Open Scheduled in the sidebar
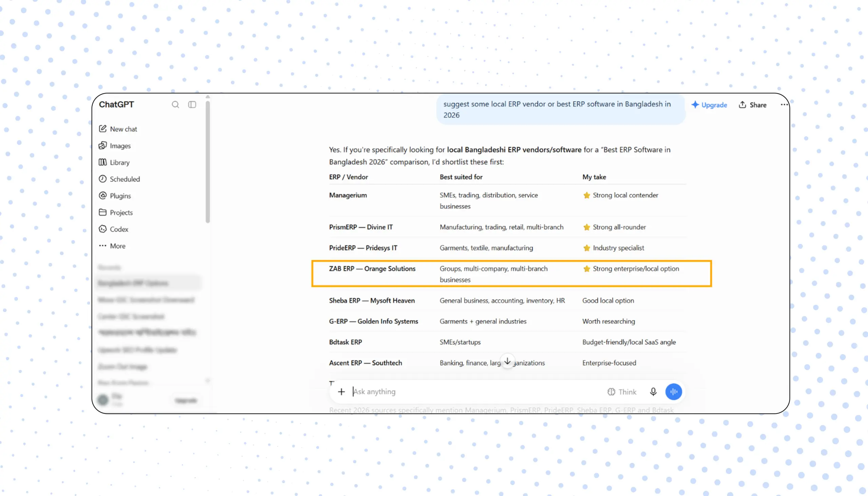The image size is (868, 496). [x=119, y=179]
